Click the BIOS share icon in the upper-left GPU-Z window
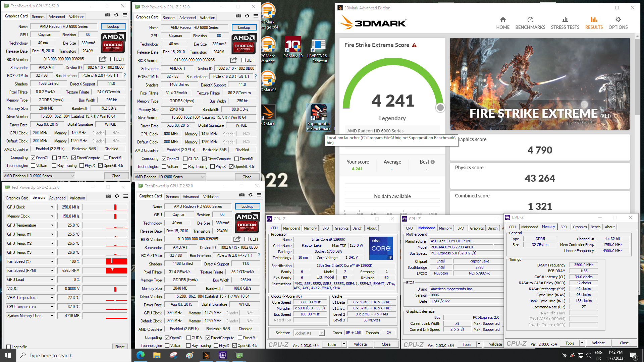This screenshot has height=362, width=644. [x=103, y=59]
